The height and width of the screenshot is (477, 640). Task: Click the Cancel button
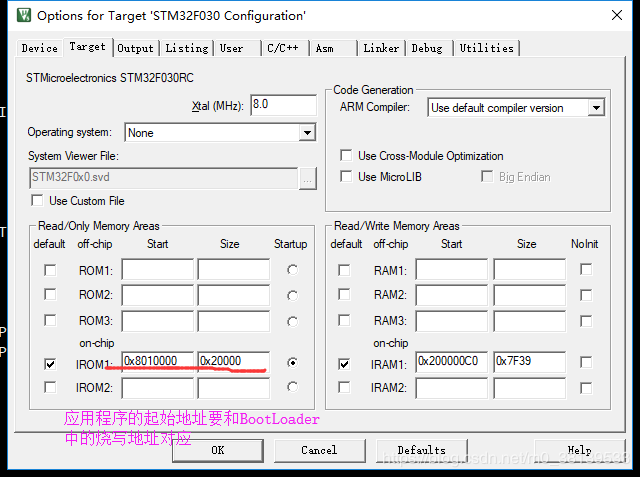(x=319, y=450)
